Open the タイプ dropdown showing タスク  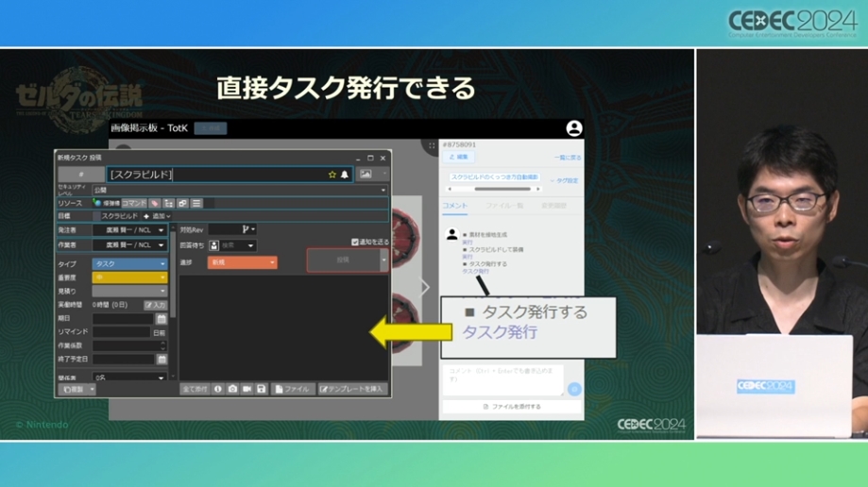129,264
